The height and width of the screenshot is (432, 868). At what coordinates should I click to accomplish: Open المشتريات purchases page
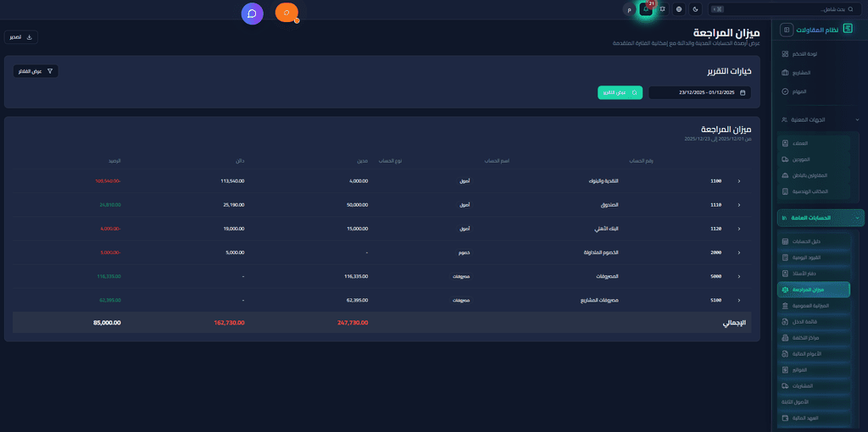[x=814, y=386]
